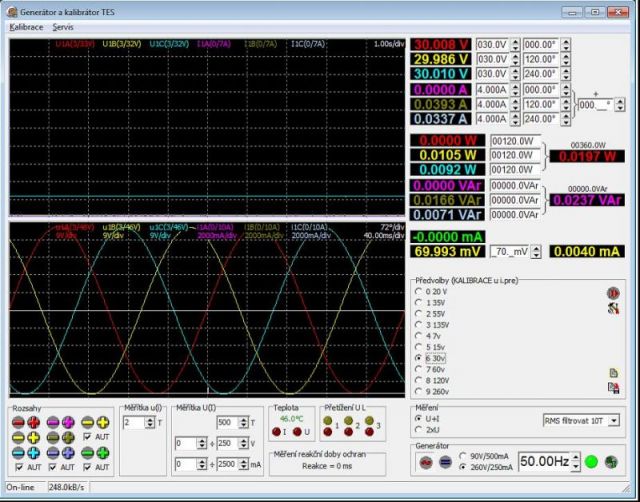Click the 240.00° phase field of third voltage
This screenshot has width=640, height=502.
coord(541,74)
